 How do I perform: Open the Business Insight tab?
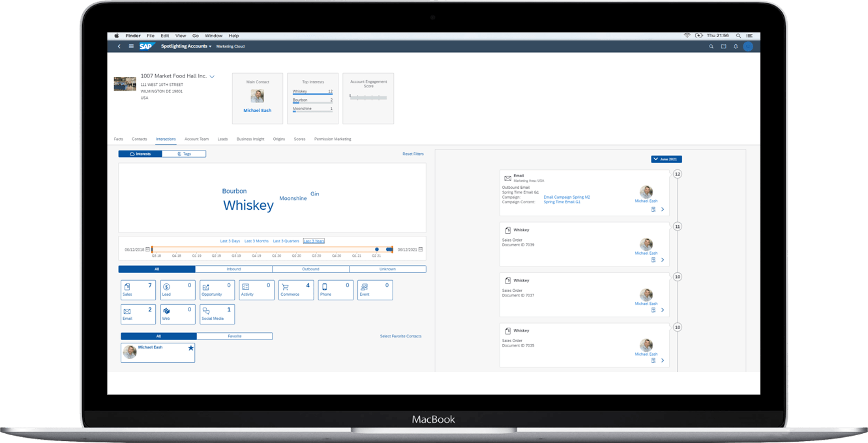pyautogui.click(x=250, y=139)
